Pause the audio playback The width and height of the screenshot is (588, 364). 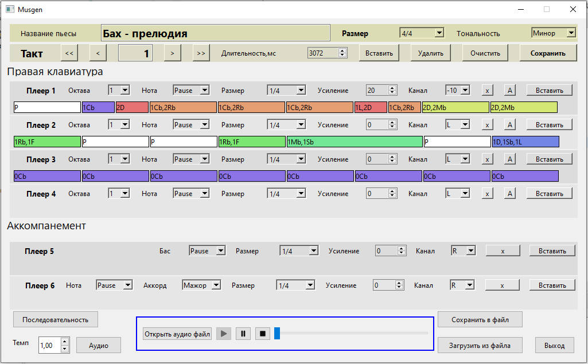(x=243, y=333)
